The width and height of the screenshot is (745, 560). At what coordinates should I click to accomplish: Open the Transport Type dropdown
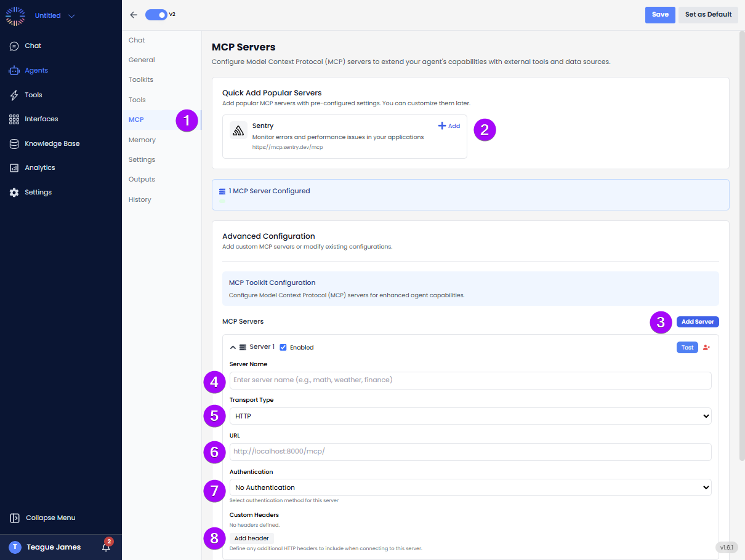pos(470,416)
